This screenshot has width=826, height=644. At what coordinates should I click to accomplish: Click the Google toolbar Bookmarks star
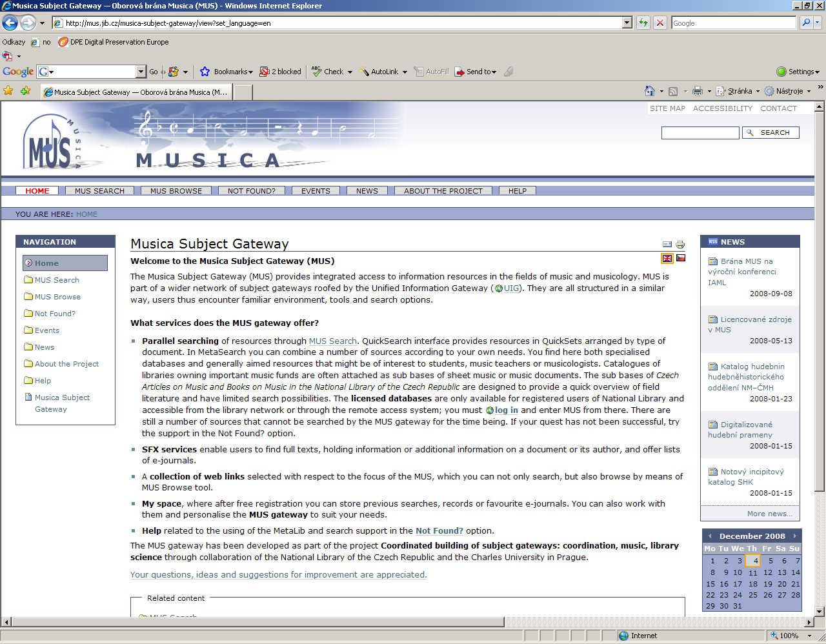[205, 72]
